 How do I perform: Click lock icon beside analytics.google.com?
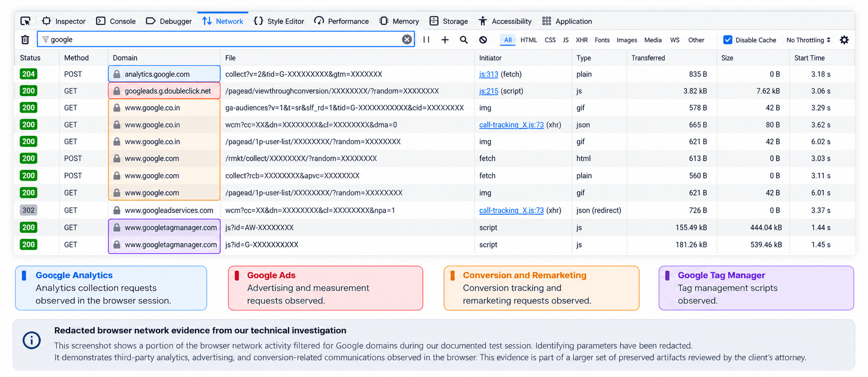(117, 74)
